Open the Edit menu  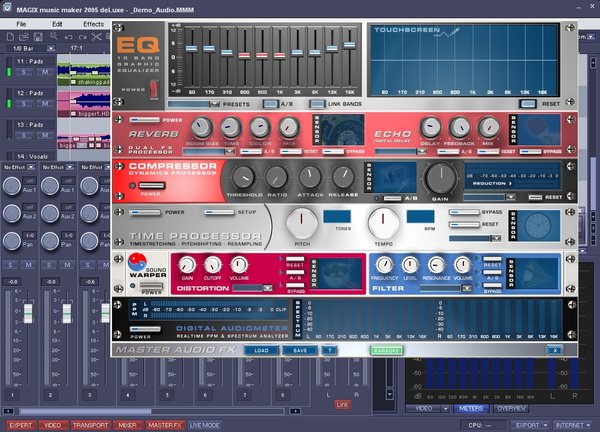point(57,24)
